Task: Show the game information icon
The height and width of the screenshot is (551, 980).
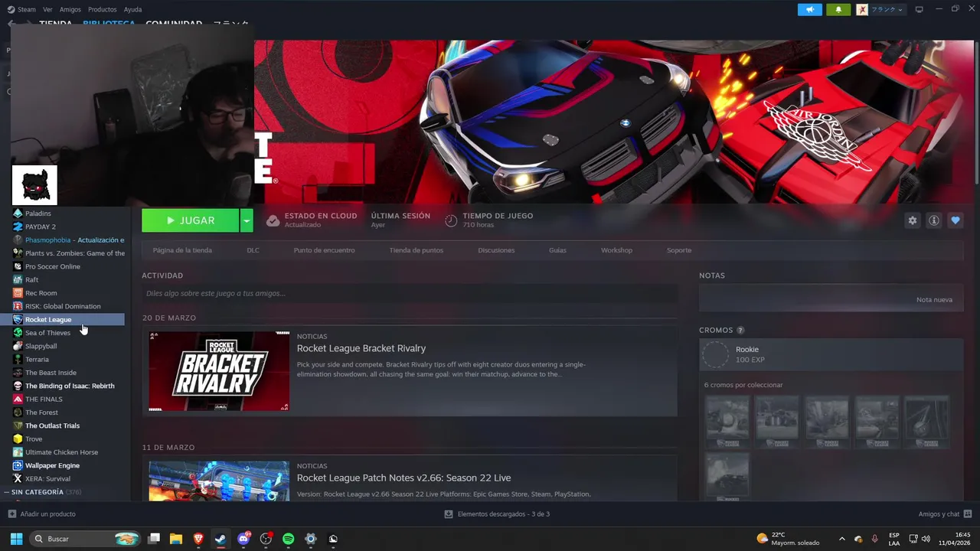Action: point(933,220)
